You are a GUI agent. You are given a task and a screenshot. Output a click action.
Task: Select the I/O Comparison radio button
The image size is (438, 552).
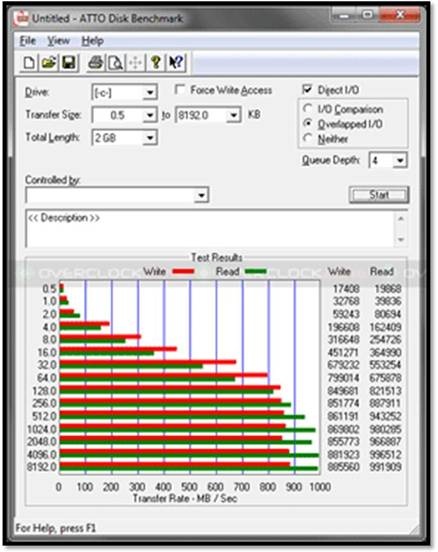pyautogui.click(x=308, y=109)
